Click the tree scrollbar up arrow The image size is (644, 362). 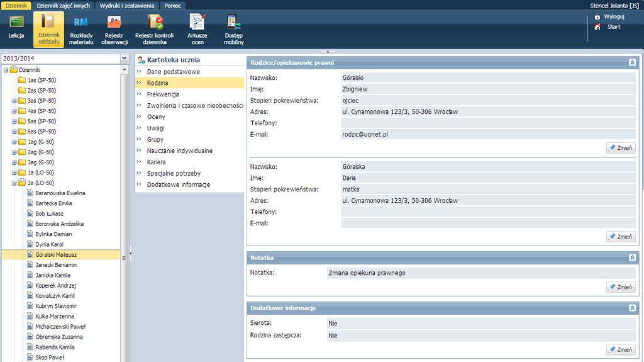125,70
